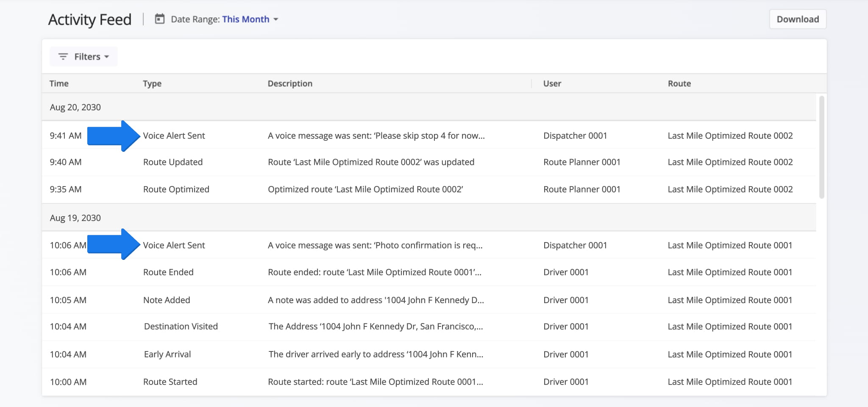Select the Aug 20, 2030 date group row

(x=429, y=107)
